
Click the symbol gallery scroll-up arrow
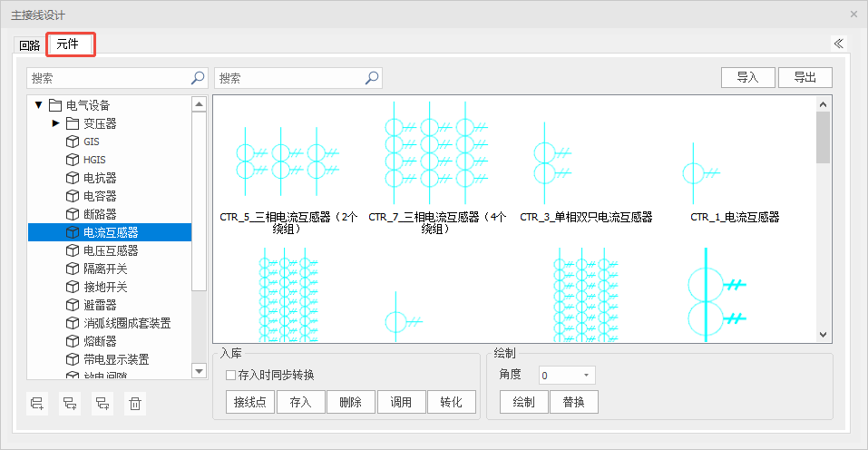pos(824,104)
